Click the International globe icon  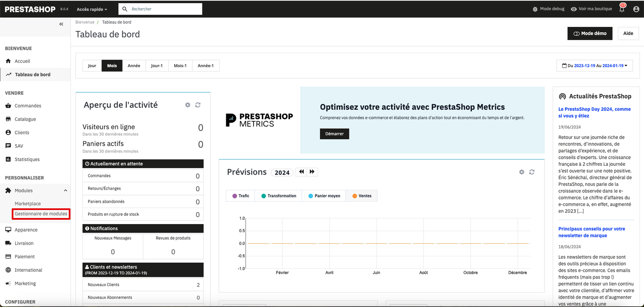click(8, 270)
